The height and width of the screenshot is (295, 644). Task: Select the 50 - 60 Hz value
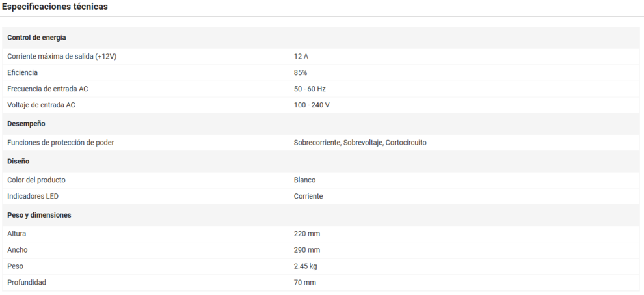point(310,89)
